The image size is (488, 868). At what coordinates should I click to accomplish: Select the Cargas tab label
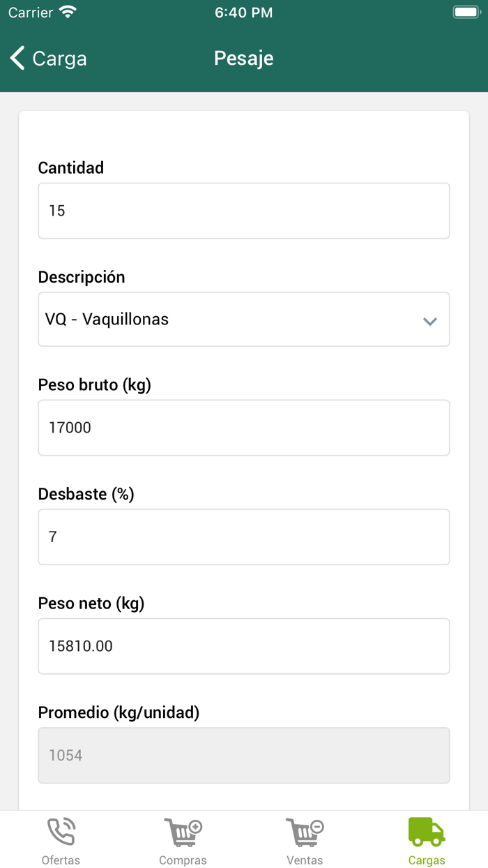tap(427, 860)
